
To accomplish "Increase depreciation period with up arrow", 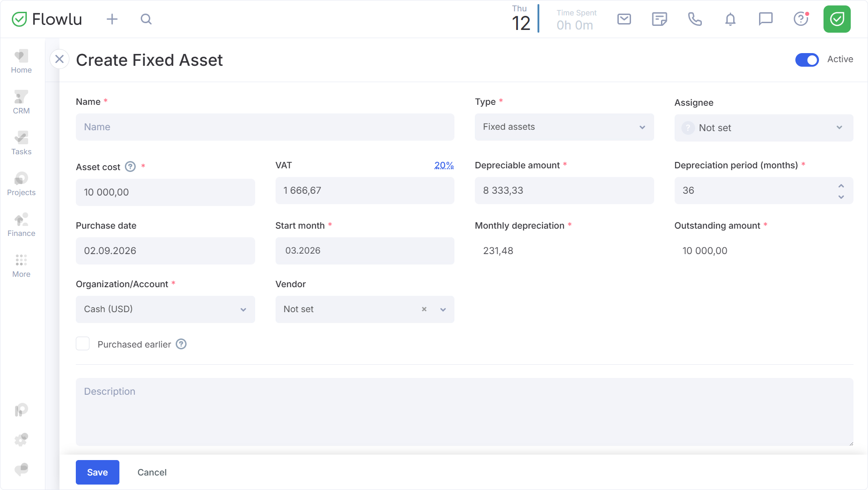I will pos(841,186).
